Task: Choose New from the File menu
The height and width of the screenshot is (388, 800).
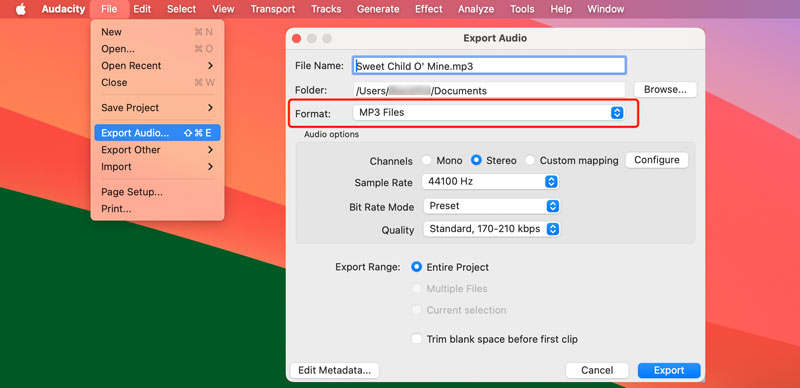Action: [157, 32]
